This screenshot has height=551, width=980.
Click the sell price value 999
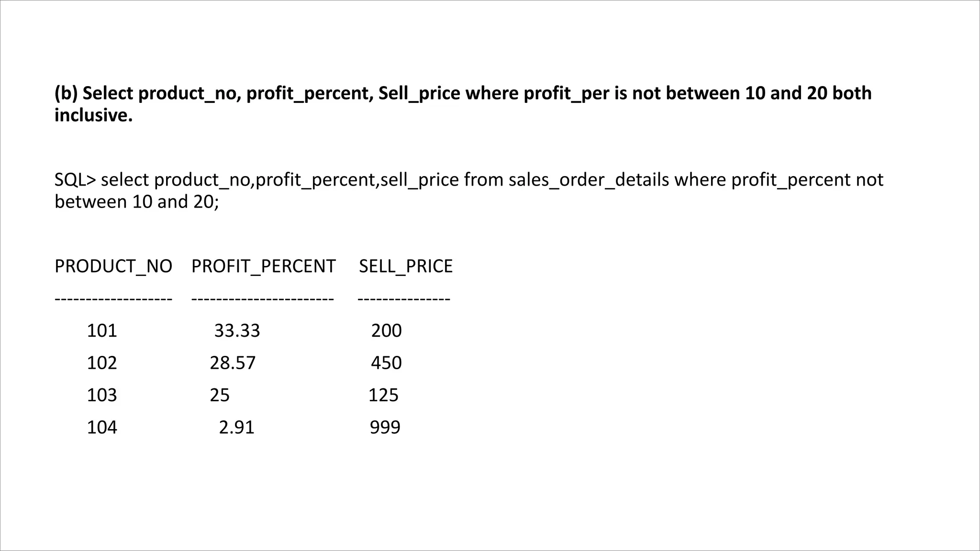click(385, 427)
